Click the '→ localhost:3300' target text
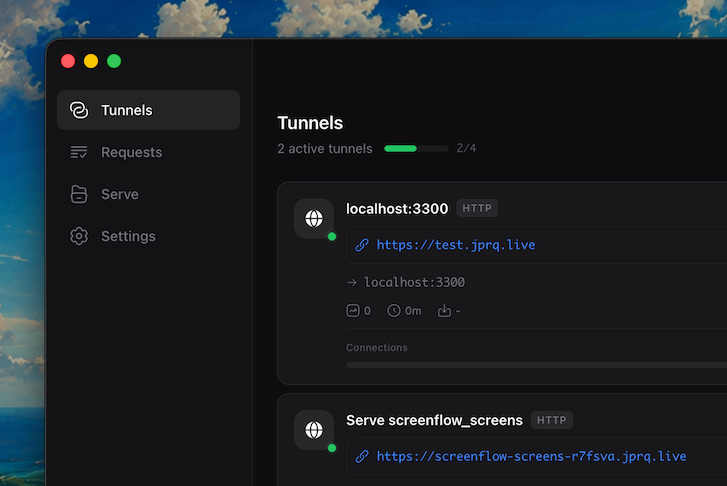Viewport: 727px width, 486px height. point(406,282)
